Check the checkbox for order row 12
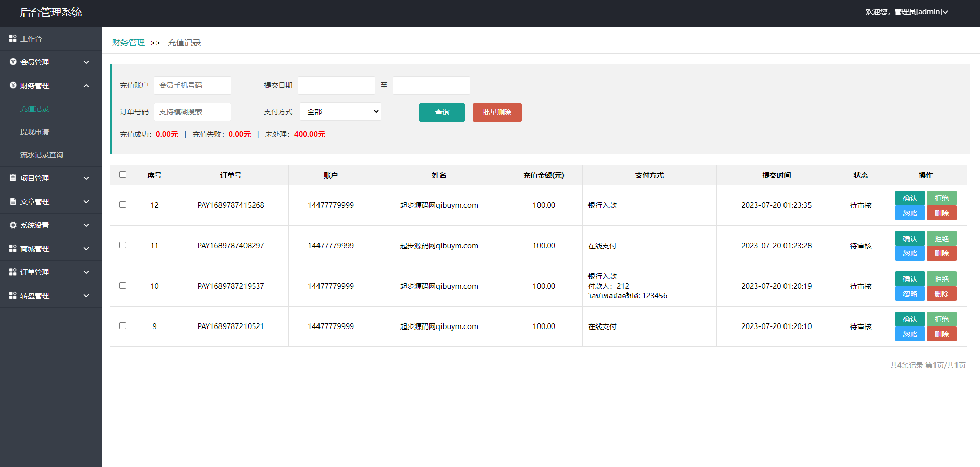This screenshot has height=467, width=980. 122,205
